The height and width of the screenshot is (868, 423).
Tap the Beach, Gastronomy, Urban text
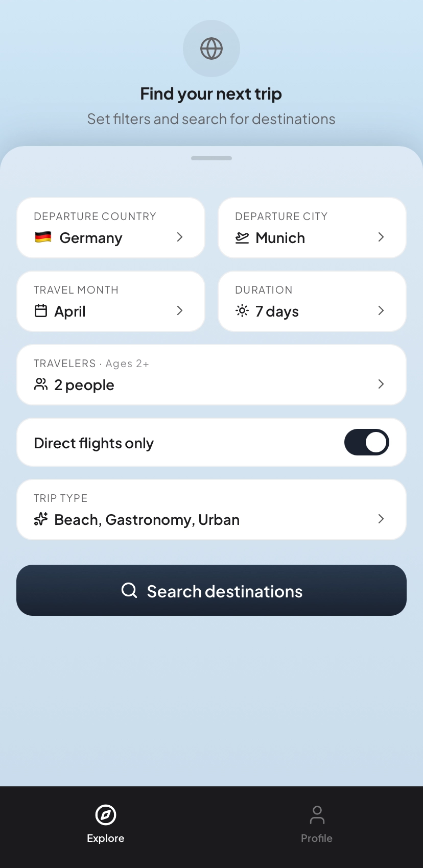[x=147, y=520]
